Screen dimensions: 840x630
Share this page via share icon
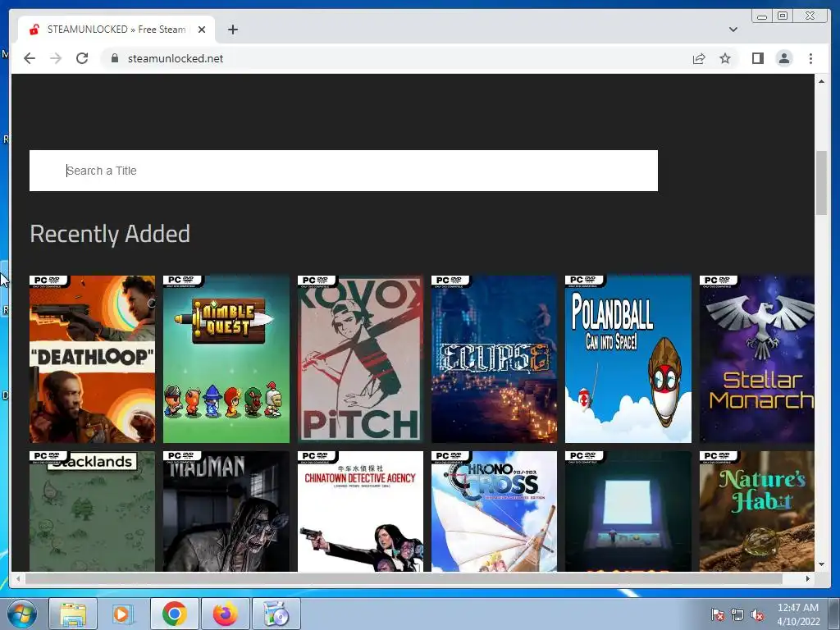[x=699, y=58]
